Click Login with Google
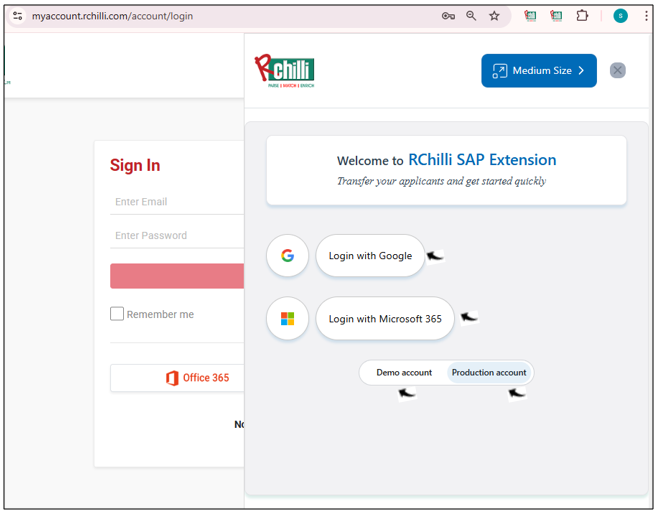 tap(370, 256)
